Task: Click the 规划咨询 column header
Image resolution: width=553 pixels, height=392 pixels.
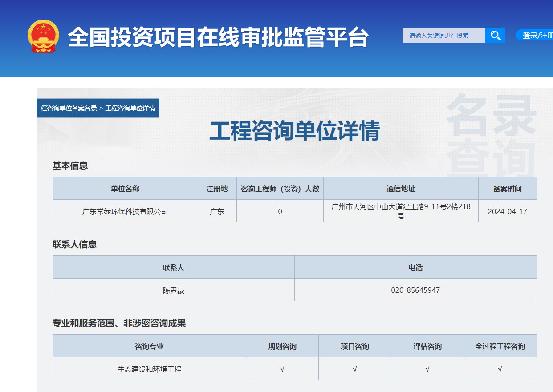Action: click(282, 346)
